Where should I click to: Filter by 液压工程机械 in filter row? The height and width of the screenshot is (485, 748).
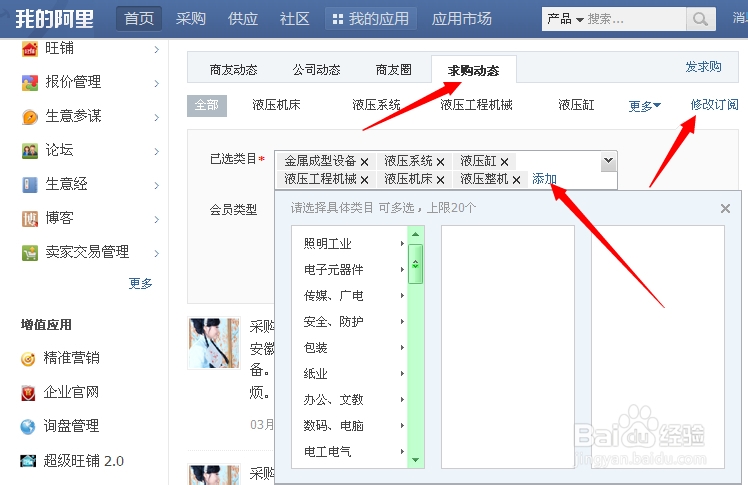pos(476,105)
